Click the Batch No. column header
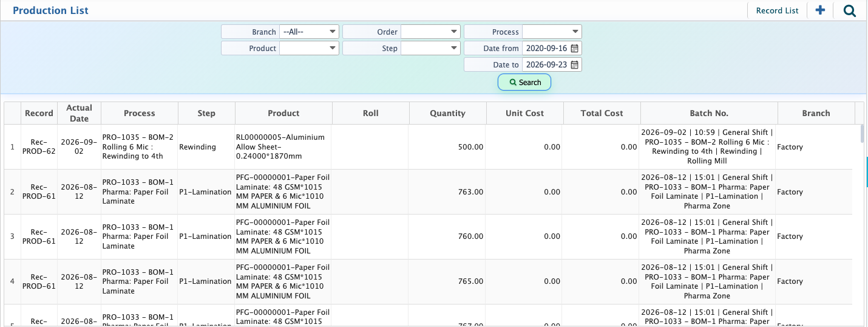The width and height of the screenshot is (868, 327). (709, 113)
